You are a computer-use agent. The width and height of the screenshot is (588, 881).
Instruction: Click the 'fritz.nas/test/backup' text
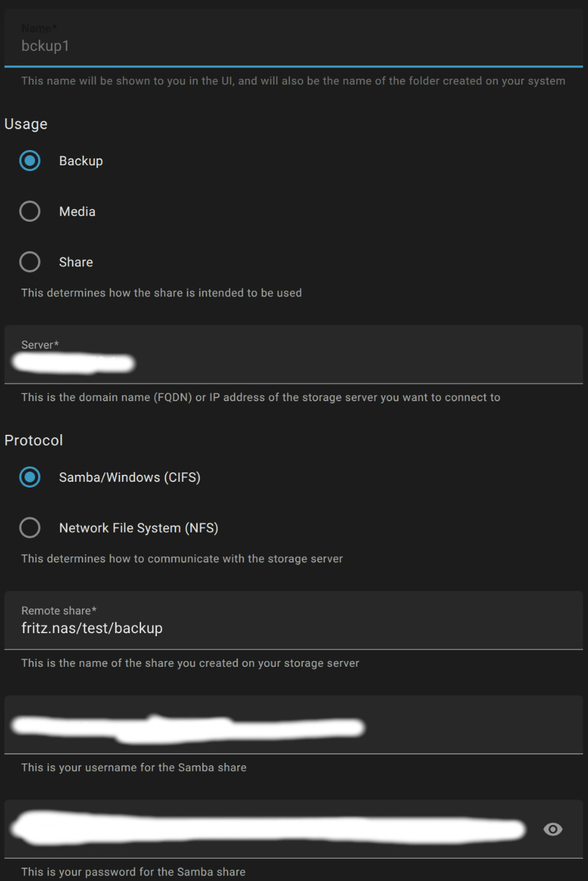pyautogui.click(x=92, y=628)
